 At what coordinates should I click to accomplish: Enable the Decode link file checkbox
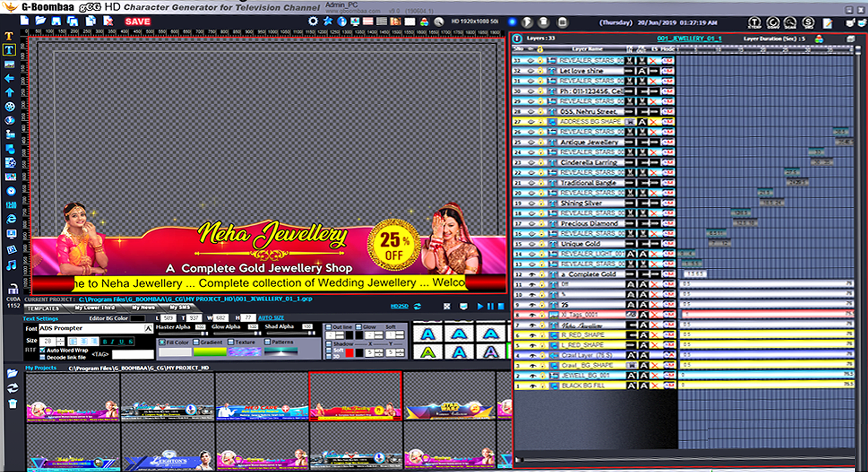pyautogui.click(x=42, y=357)
